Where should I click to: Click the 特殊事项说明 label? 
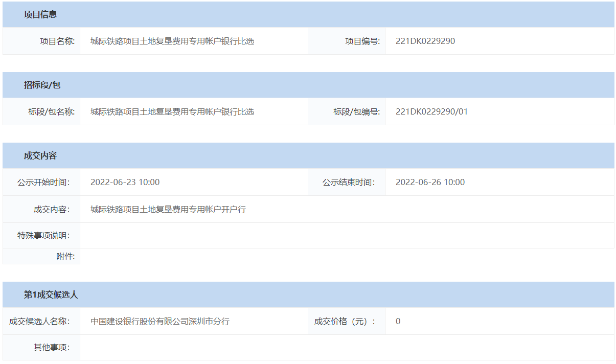click(x=43, y=236)
